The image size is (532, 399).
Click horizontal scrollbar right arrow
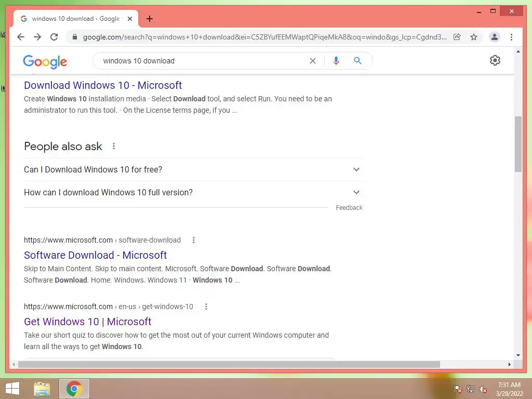[x=509, y=364]
